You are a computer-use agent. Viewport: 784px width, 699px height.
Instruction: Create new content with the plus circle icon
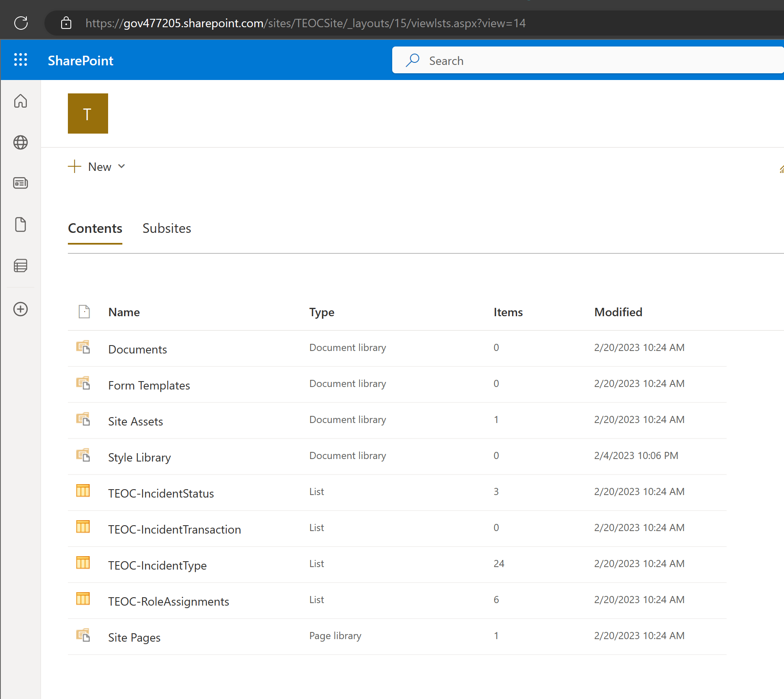pos(21,309)
